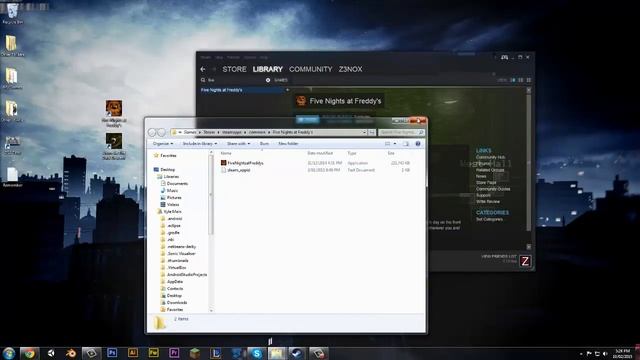This screenshot has height=360, width=640.
Task: Open Google Chrome from the taskbar
Action: coord(29,353)
